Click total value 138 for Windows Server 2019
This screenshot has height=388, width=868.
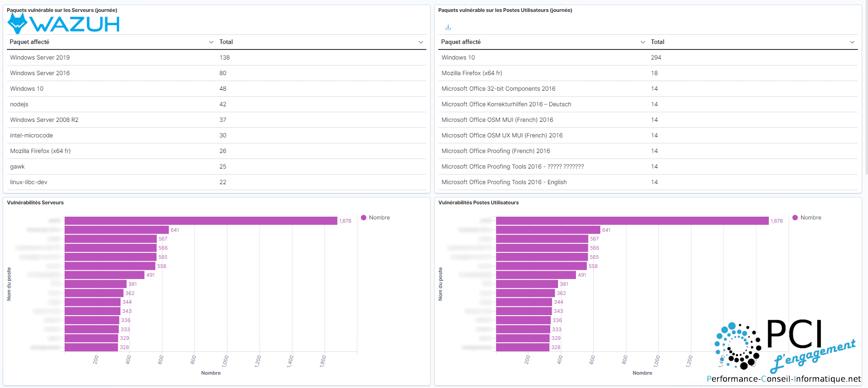click(x=225, y=57)
